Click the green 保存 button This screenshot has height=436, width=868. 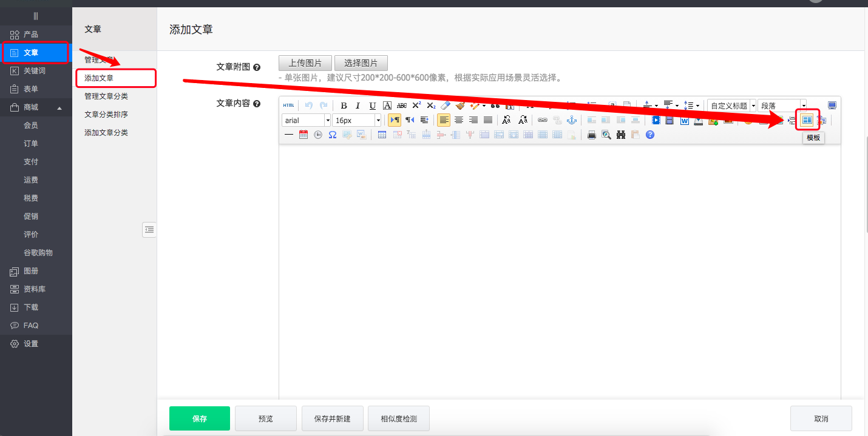tap(199, 418)
